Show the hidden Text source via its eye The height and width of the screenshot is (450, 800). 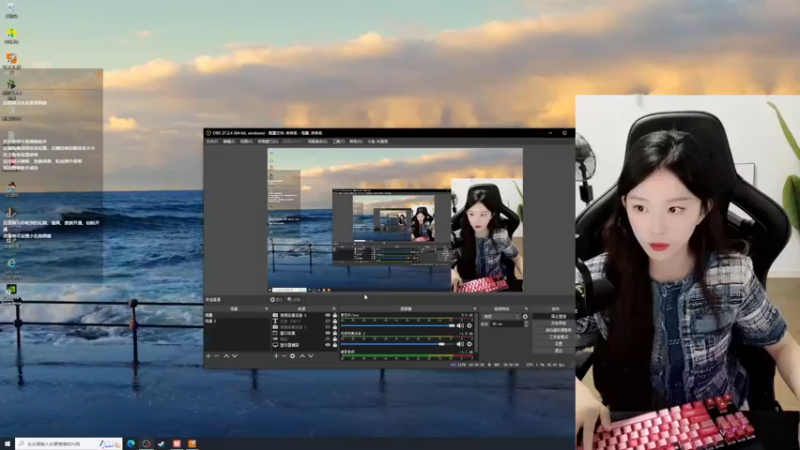click(x=328, y=321)
